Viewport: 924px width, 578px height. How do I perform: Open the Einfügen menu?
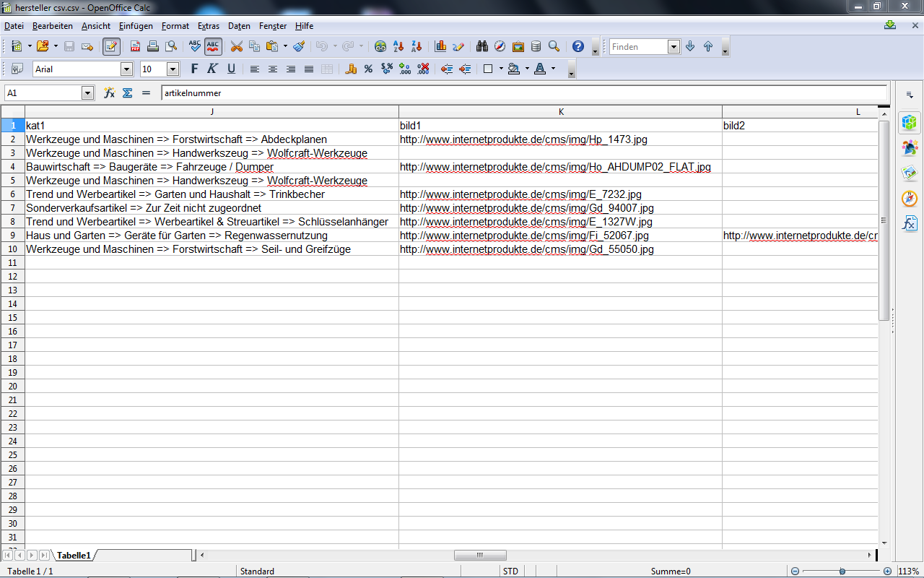(136, 26)
